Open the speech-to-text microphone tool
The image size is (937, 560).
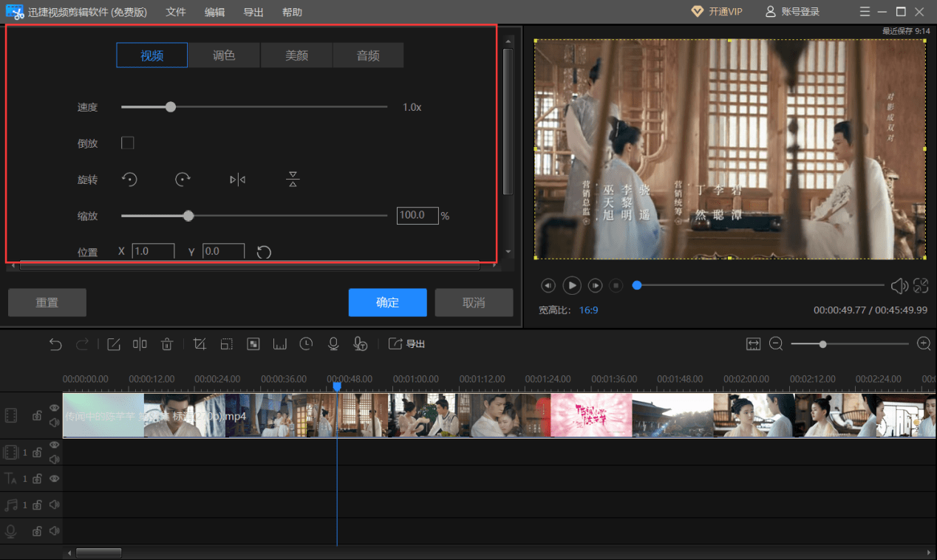coord(360,344)
